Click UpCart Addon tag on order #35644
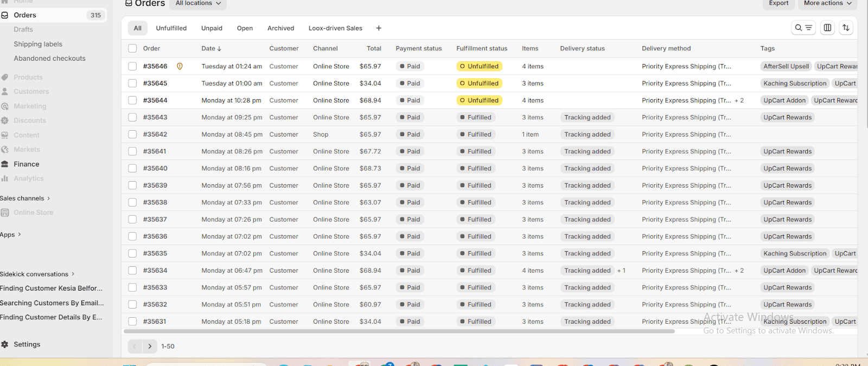This screenshot has height=366, width=868. click(784, 100)
